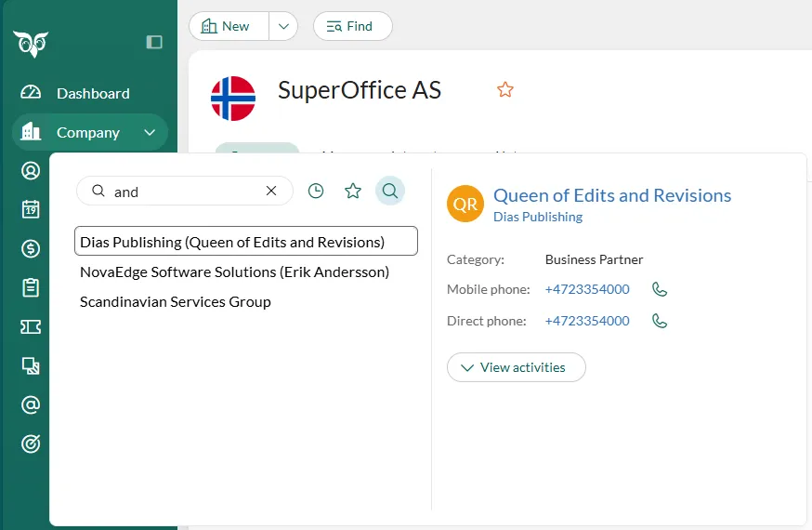Open the Sale dollar icon
The image size is (812, 530).
[31, 248]
